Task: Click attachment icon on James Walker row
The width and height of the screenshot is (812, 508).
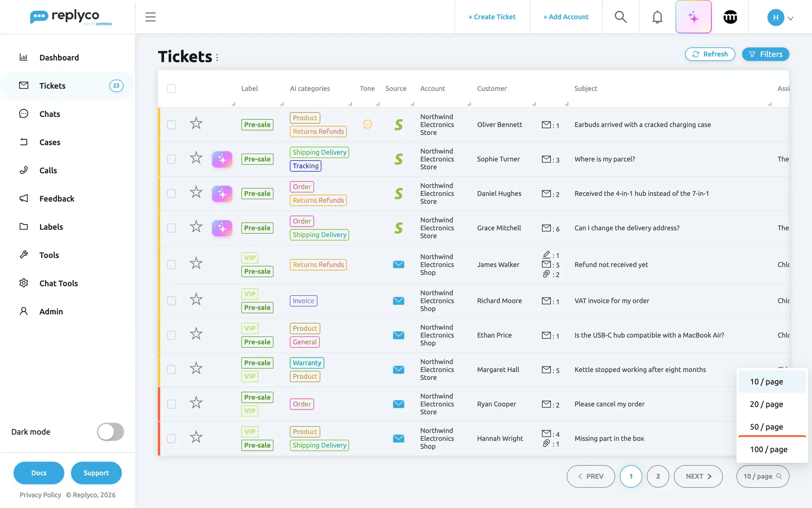Action: [x=546, y=274]
